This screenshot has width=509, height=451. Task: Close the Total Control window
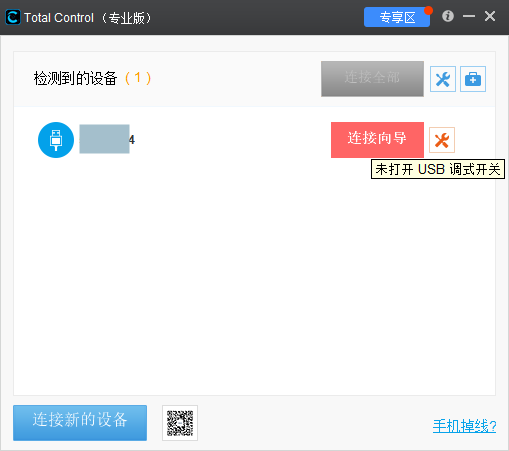[x=490, y=16]
